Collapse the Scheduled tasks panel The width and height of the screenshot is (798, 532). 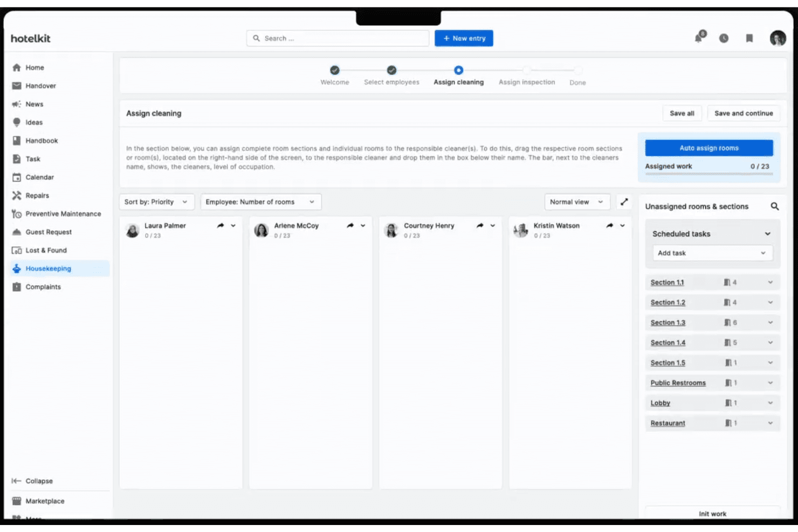pyautogui.click(x=768, y=234)
